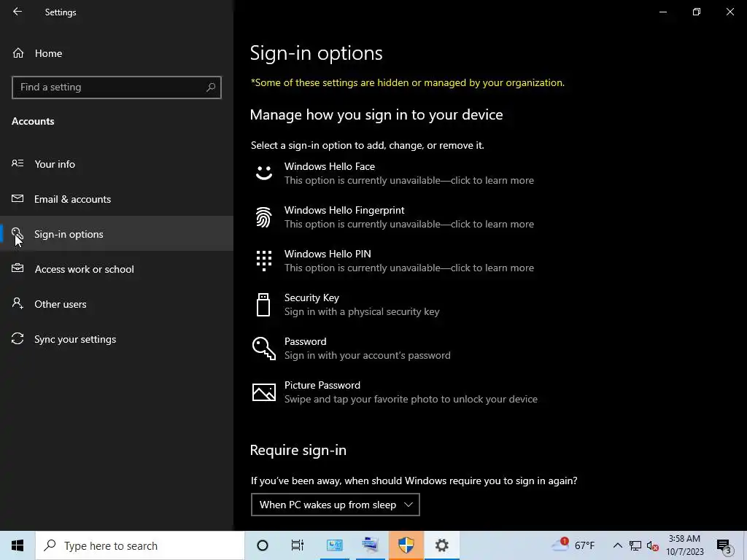Image resolution: width=747 pixels, height=560 pixels.
Task: Click the Cortana circle on taskbar
Action: 263,545
